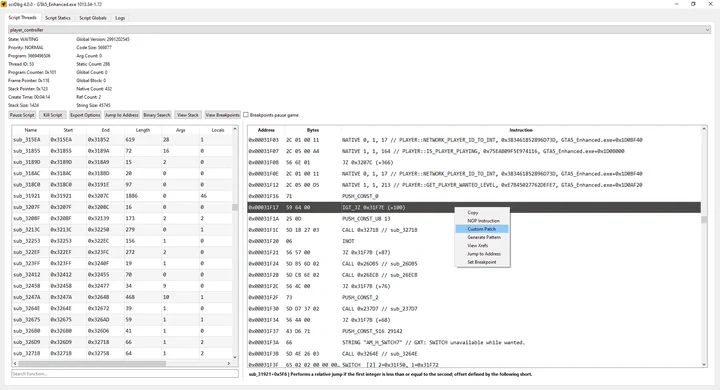The width and height of the screenshot is (720, 390).
Task: Select Jump to Address in context menu
Action: coord(482,254)
